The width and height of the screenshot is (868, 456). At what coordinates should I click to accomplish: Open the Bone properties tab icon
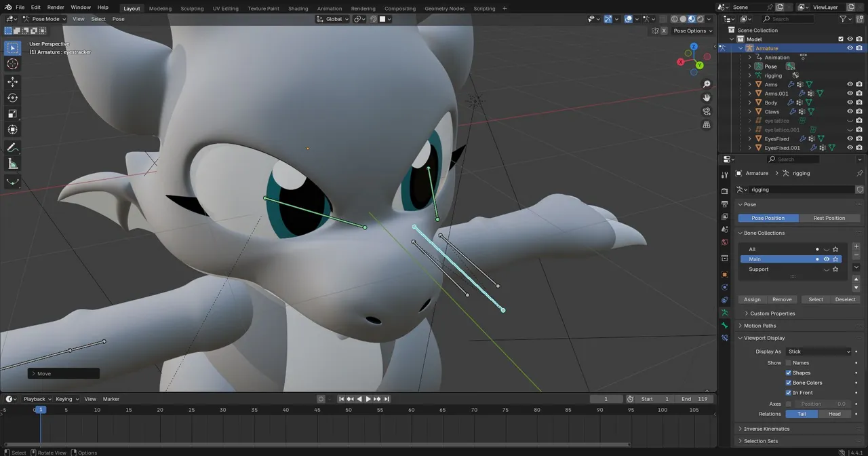[724, 325]
